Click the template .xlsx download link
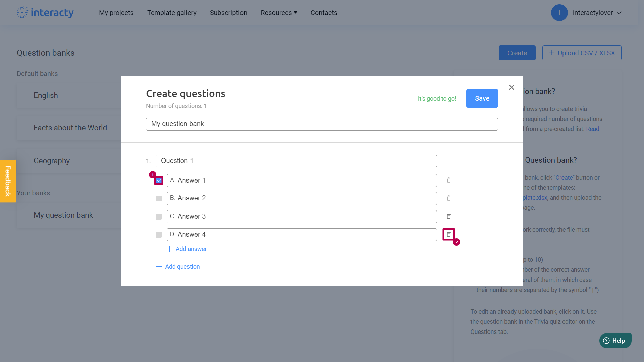Viewport: 644px width, 362px height. [x=535, y=198]
